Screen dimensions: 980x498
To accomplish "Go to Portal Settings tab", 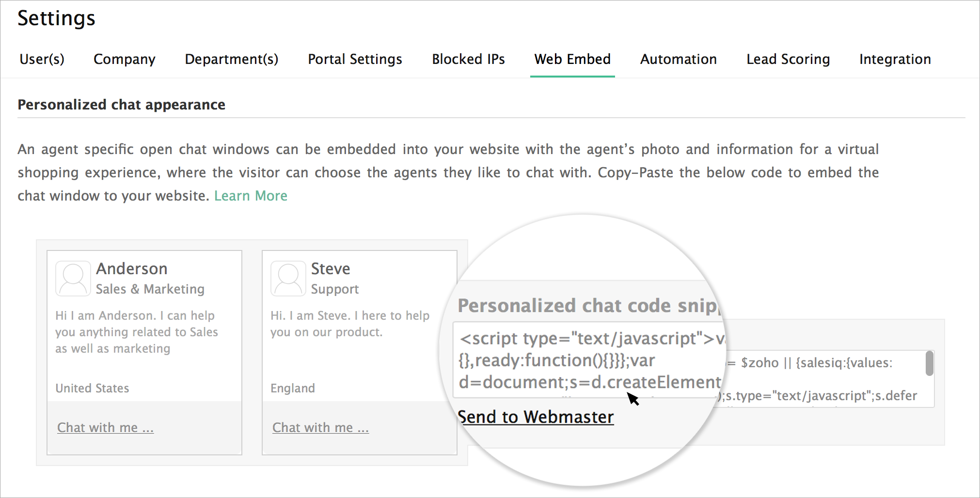I will pos(355,59).
